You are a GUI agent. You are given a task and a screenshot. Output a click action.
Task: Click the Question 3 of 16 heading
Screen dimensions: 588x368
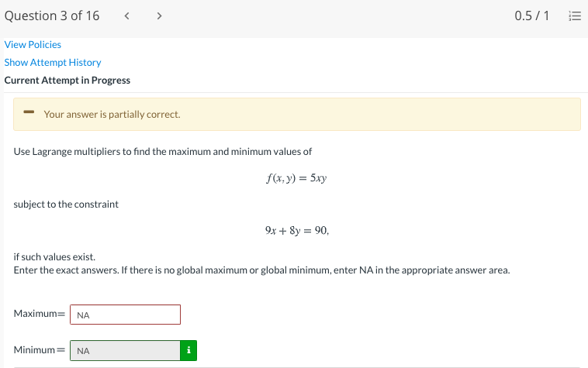52,15
